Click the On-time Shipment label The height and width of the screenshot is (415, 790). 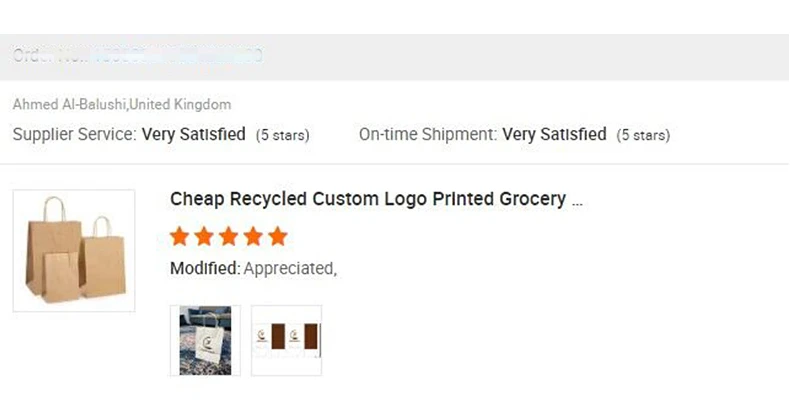tap(428, 134)
